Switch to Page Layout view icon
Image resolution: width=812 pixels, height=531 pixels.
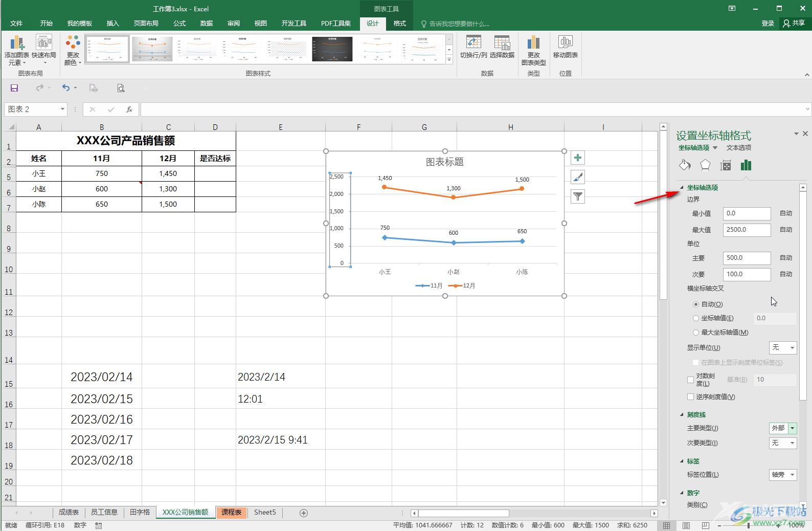pos(686,525)
